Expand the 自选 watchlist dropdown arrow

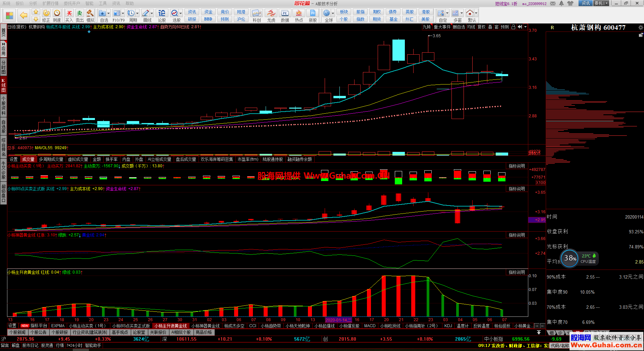click(x=109, y=13)
